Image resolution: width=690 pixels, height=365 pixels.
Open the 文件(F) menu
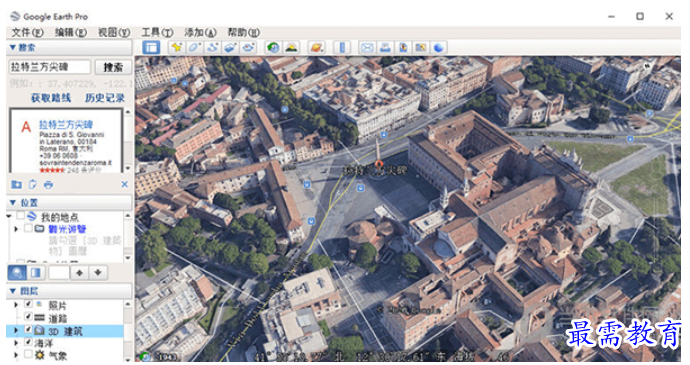click(27, 32)
